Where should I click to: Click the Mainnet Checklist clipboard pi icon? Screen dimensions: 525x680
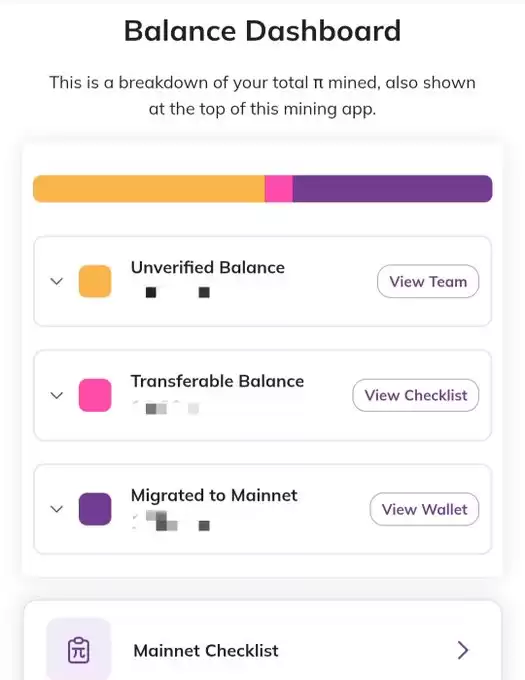(x=78, y=649)
